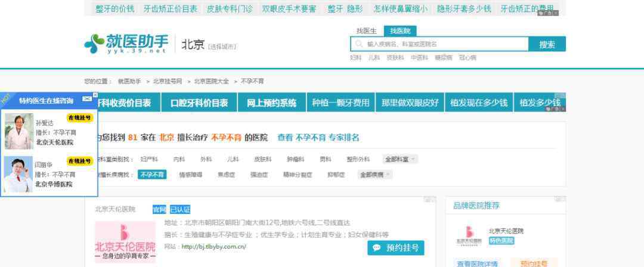644x267 pixels.
Task: Click the 妇科 quick link under search
Action: 355,58
